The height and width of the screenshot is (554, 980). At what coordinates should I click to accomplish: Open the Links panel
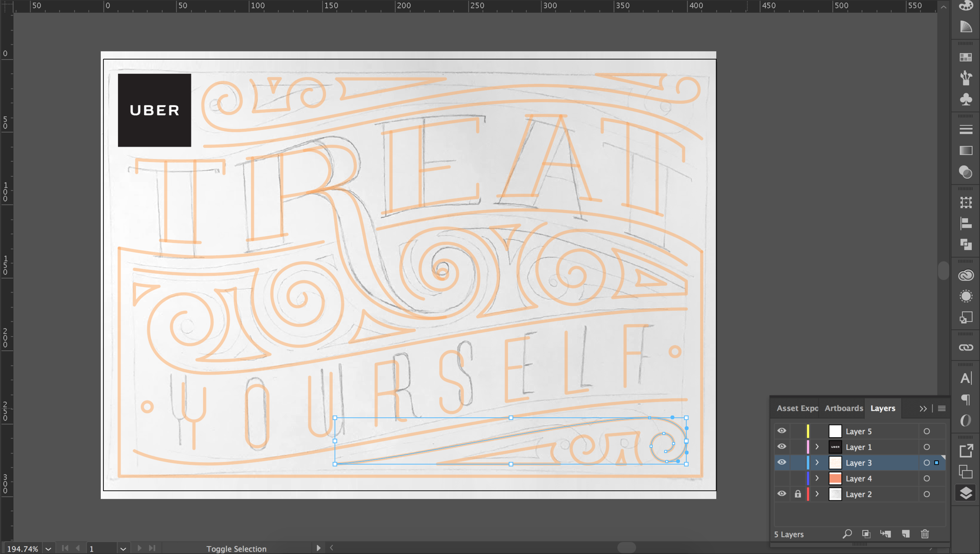[966, 348]
